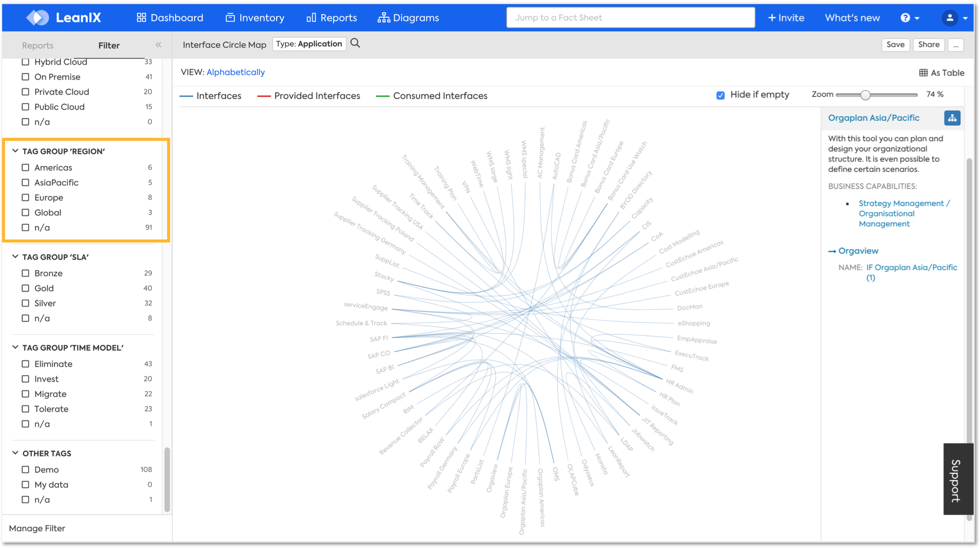Image resolution: width=980 pixels, height=548 pixels.
Task: Focus the Jump to a Fact Sheet field
Action: (630, 18)
